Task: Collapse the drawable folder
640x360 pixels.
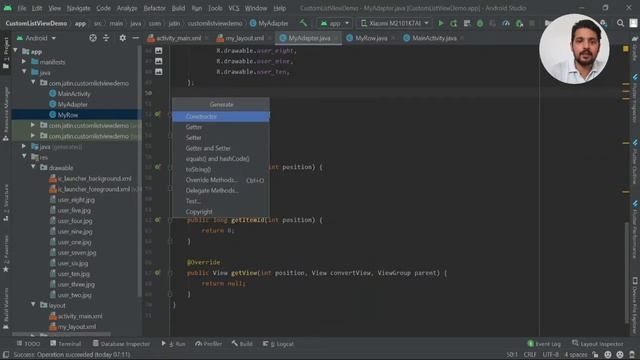Action: tap(33, 167)
